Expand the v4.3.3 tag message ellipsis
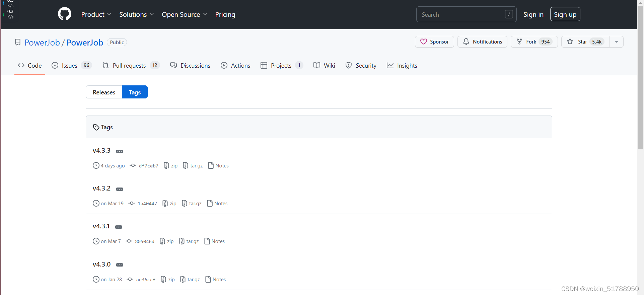The width and height of the screenshot is (644, 295). [120, 151]
